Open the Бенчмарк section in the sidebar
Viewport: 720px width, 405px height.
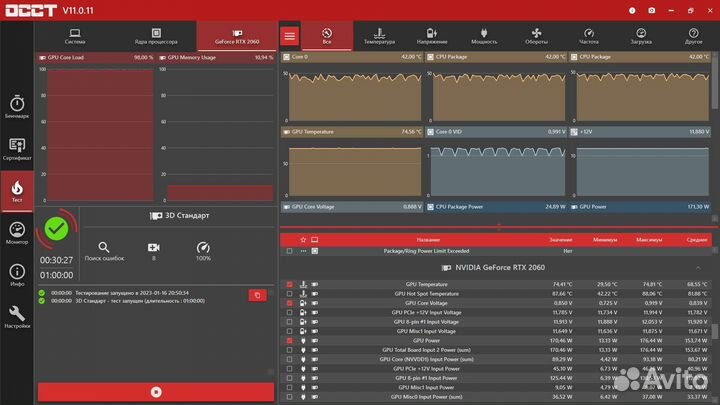16,107
